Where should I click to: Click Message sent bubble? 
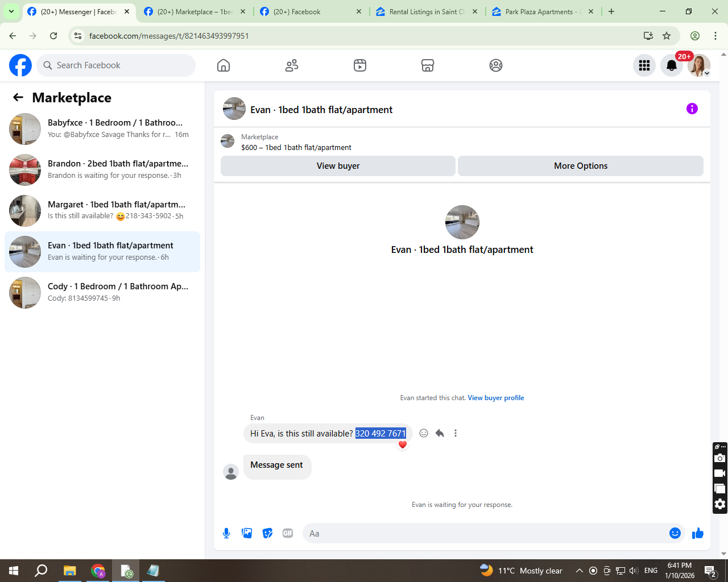(x=278, y=467)
